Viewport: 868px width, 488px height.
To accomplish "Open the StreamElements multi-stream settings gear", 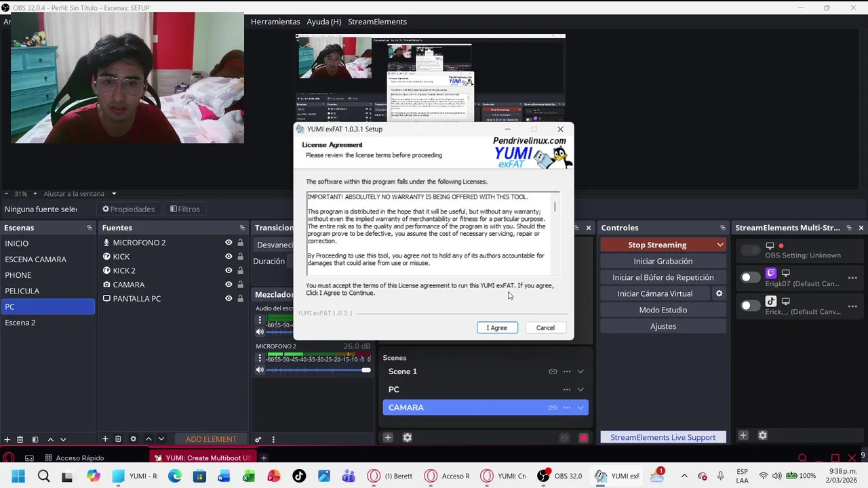I will (762, 435).
